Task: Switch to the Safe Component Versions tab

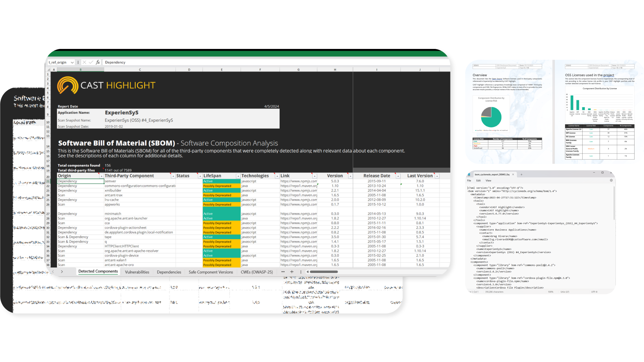Action: [211, 272]
